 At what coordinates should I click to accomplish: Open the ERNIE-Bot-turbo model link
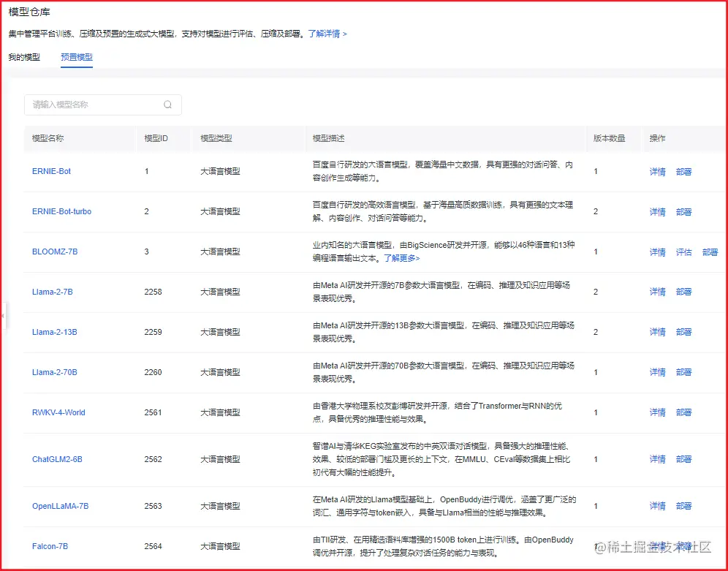61,212
